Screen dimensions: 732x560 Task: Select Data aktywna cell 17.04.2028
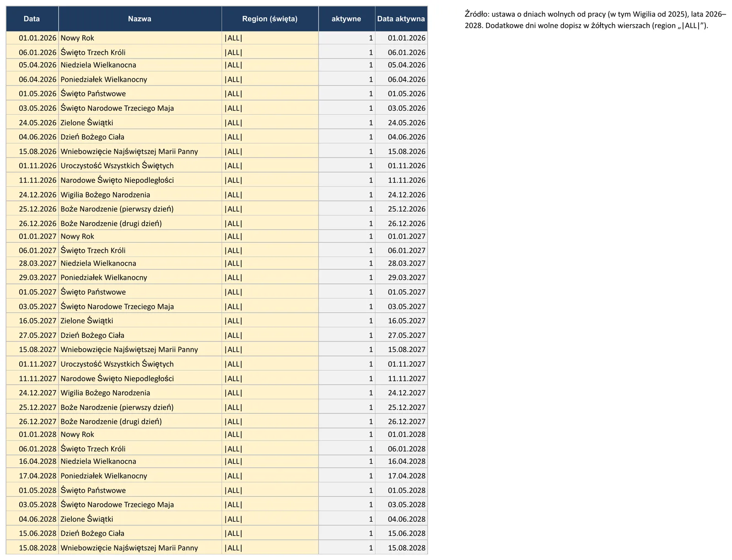pos(401,475)
